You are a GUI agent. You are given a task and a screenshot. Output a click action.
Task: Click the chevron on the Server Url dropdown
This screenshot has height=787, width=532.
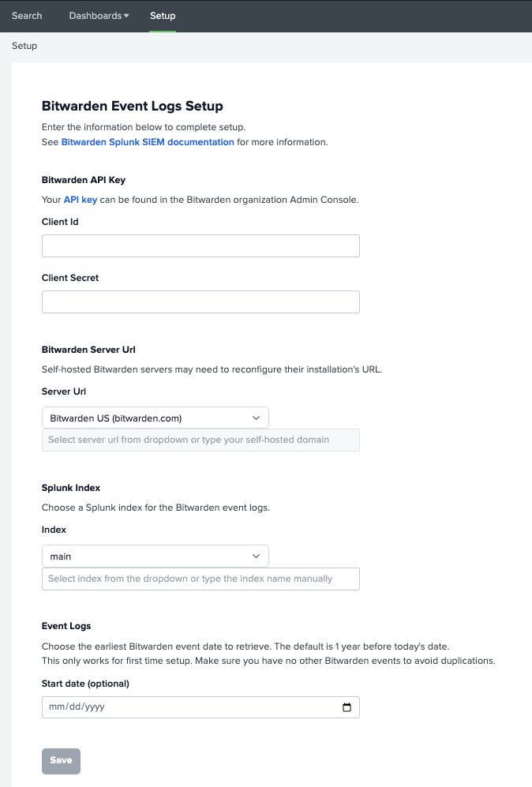pyautogui.click(x=256, y=417)
